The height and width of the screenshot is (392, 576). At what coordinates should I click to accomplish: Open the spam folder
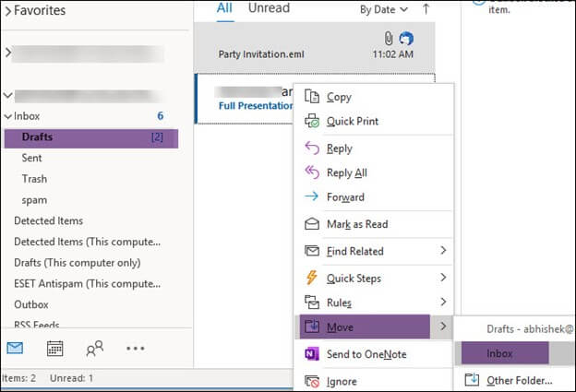[x=34, y=200]
